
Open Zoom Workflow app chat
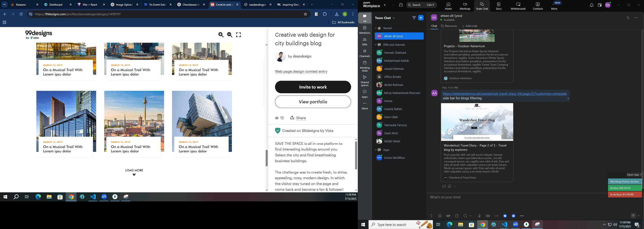pos(399,158)
